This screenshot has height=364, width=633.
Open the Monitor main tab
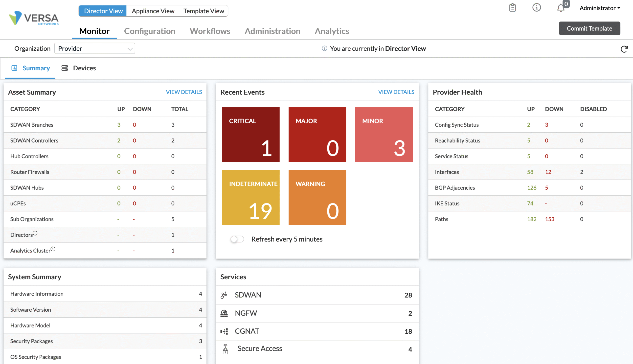tap(94, 31)
